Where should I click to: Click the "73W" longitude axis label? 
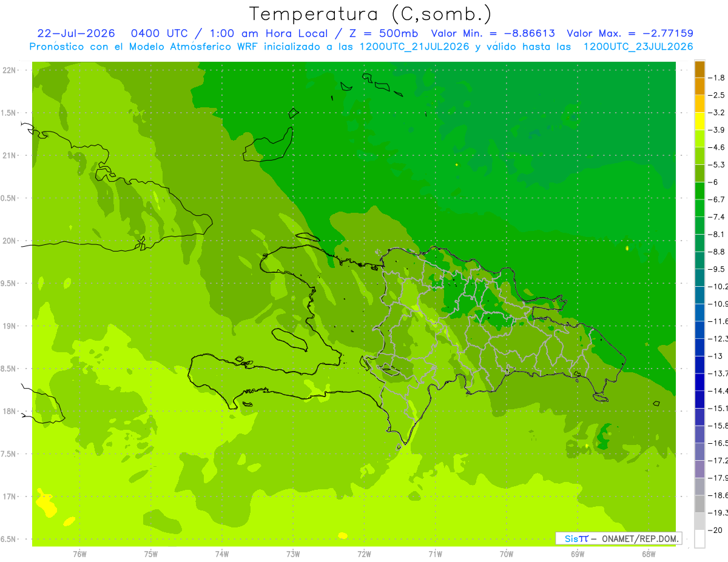[x=293, y=554]
